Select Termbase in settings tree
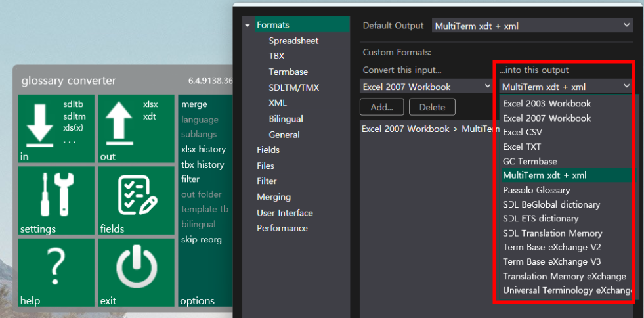The image size is (644, 318). pyautogui.click(x=288, y=72)
